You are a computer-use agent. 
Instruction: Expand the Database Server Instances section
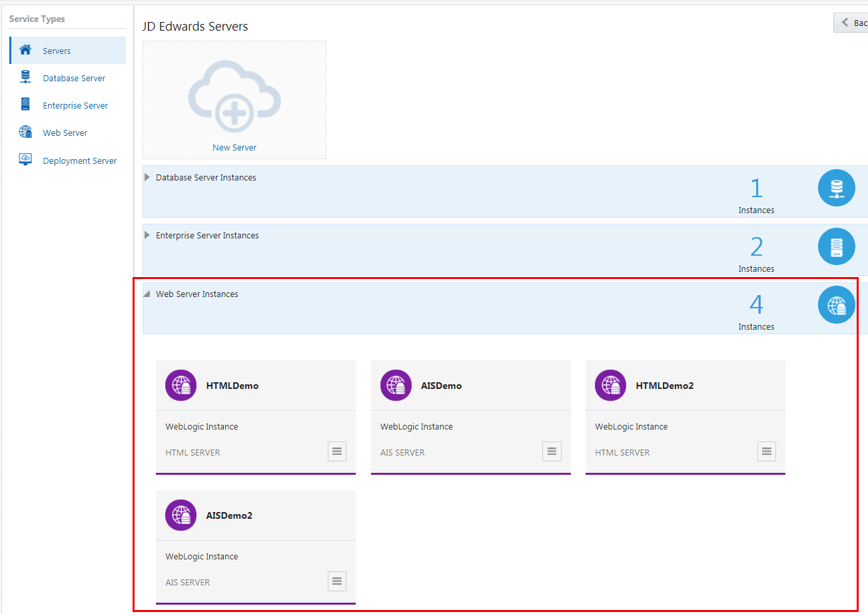[x=146, y=177]
